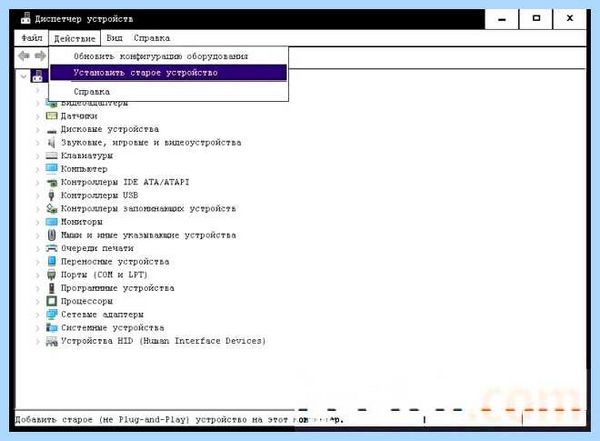
Task: Click the Датчики category icon
Action: point(51,116)
